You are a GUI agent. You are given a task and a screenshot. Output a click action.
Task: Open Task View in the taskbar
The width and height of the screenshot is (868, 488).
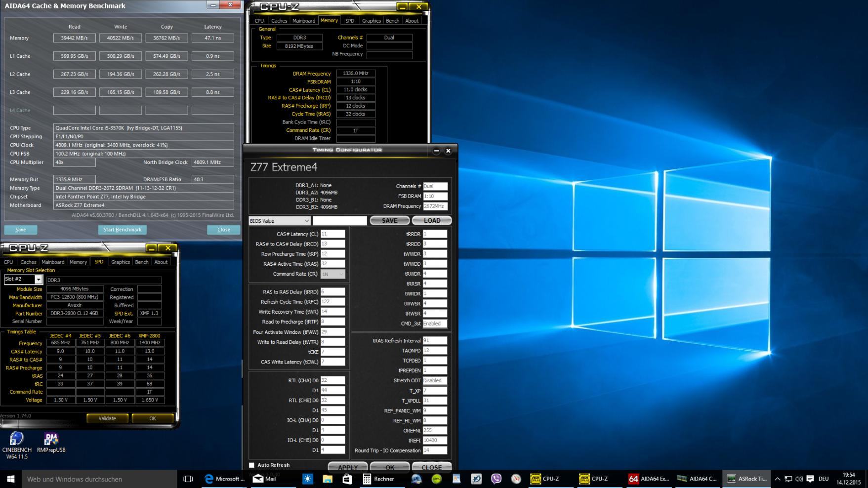(x=188, y=479)
